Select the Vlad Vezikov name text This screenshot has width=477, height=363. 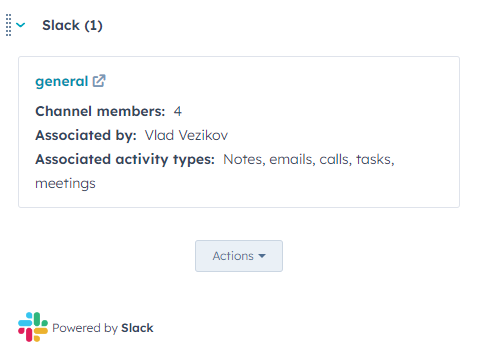[186, 135]
